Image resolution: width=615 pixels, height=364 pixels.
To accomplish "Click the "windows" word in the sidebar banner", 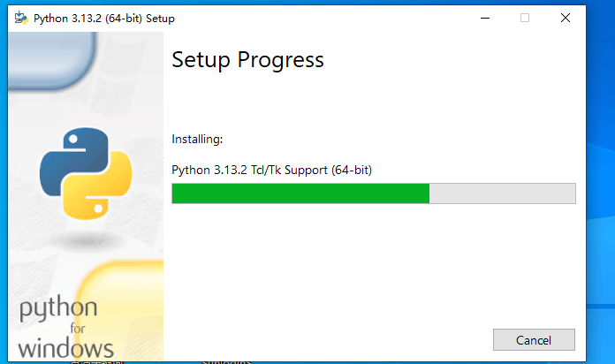I will click(66, 348).
